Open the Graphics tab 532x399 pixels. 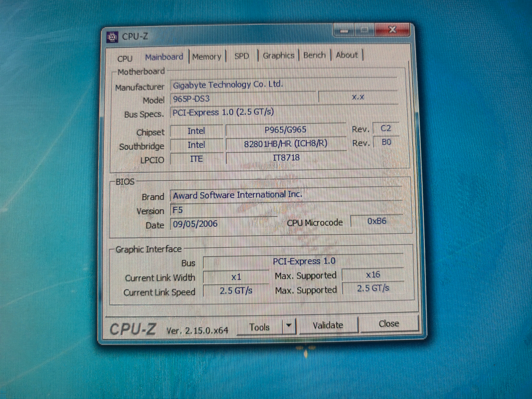[x=278, y=55]
